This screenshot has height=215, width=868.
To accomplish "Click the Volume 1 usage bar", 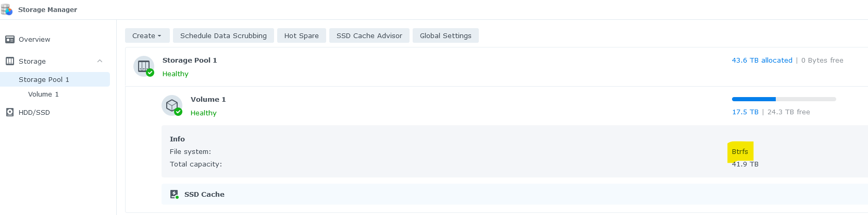I will pos(784,99).
